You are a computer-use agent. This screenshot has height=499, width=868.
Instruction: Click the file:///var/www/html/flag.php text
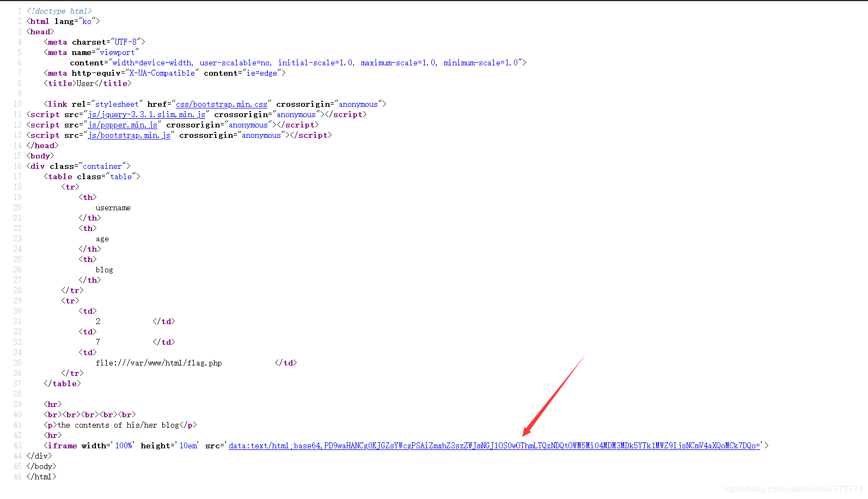159,363
